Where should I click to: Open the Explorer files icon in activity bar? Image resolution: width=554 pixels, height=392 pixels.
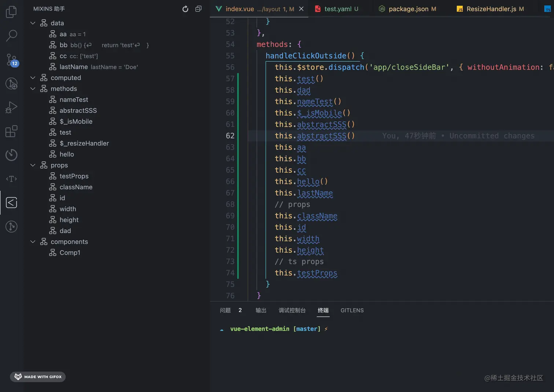pyautogui.click(x=11, y=12)
